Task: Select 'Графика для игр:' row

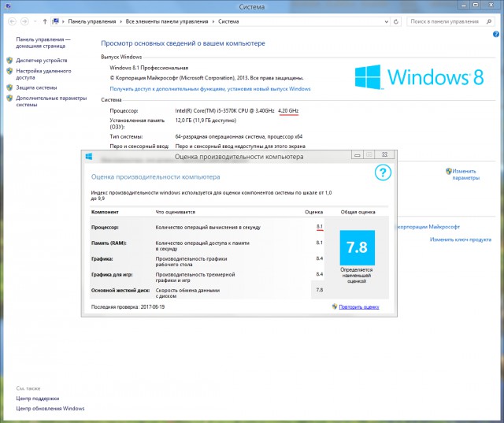Action: (x=207, y=277)
